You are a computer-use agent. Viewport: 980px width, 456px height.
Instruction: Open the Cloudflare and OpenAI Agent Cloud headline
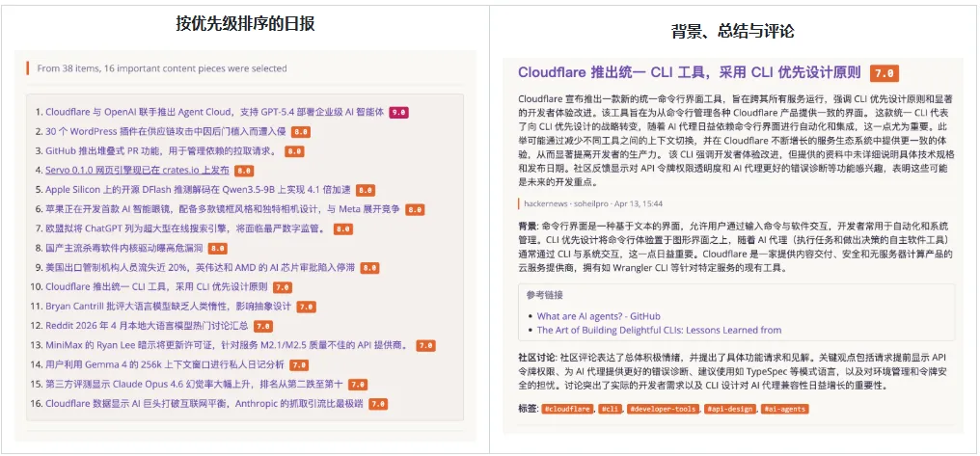214,113
